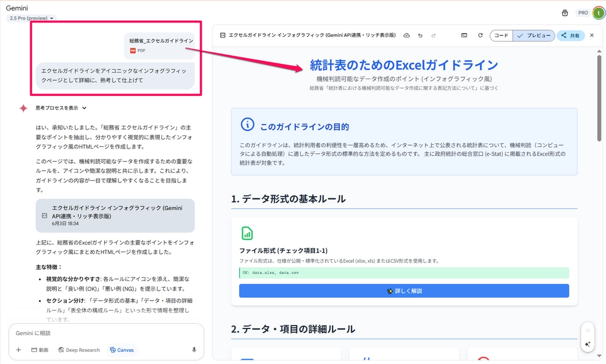This screenshot has height=364, width=606.
Task: Click the floating Gemini sparkle edit button
Action: 588,344
